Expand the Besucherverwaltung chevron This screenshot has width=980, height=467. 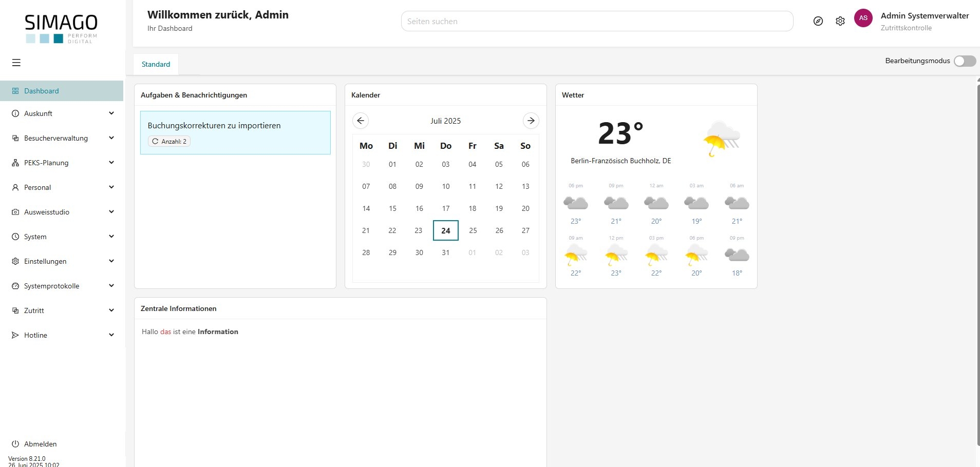click(111, 138)
